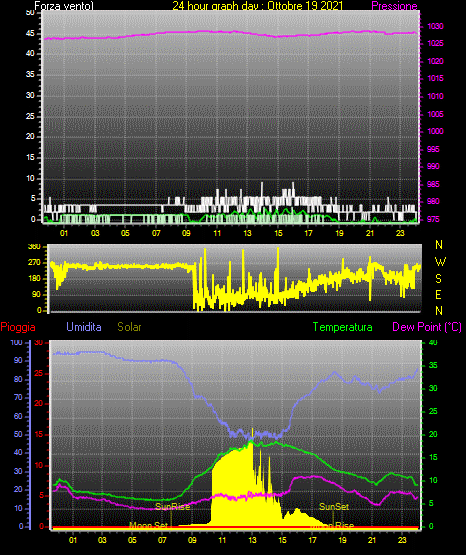Image resolution: width=466 pixels, height=555 pixels.
Task: Click the SunRise marker label
Action: [173, 507]
